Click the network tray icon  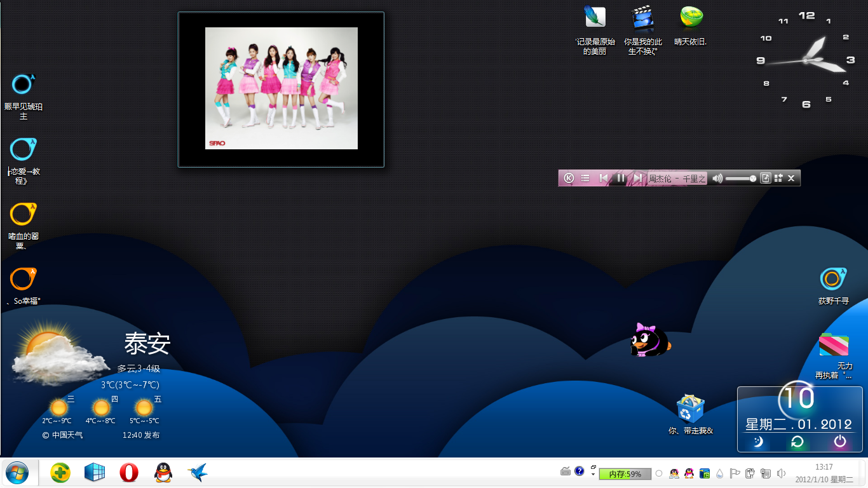[765, 473]
